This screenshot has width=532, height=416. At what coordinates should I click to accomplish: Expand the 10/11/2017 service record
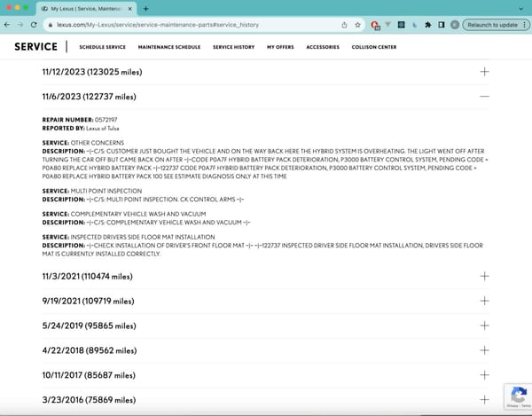click(484, 375)
